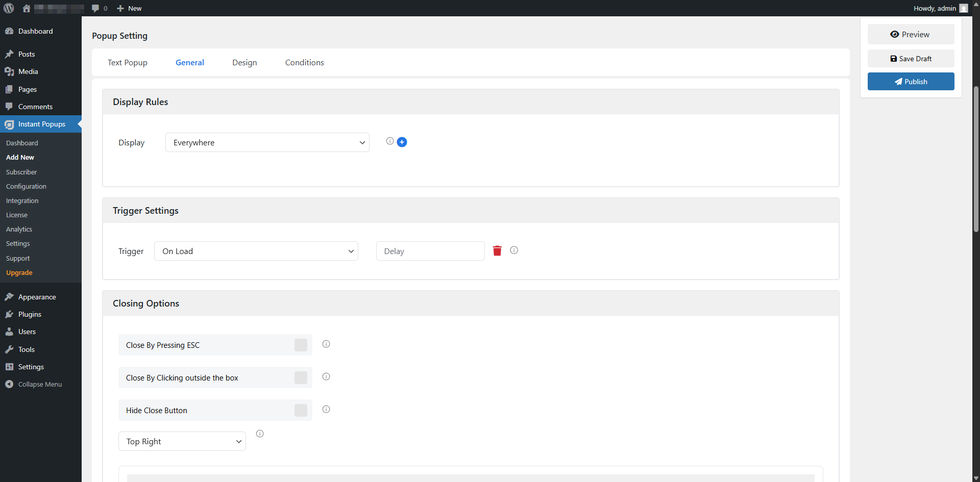Show info tooltip for Trigger setting
The image size is (980, 482).
(514, 250)
